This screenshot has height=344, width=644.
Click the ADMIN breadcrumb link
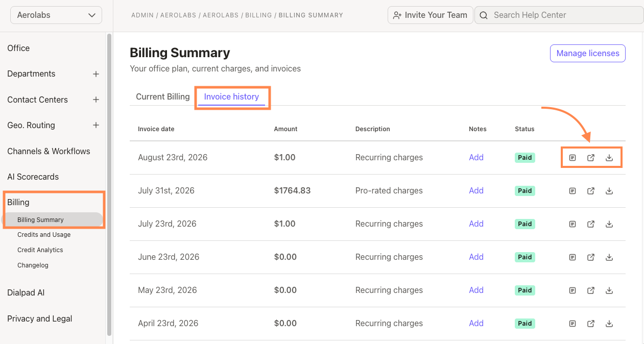142,15
